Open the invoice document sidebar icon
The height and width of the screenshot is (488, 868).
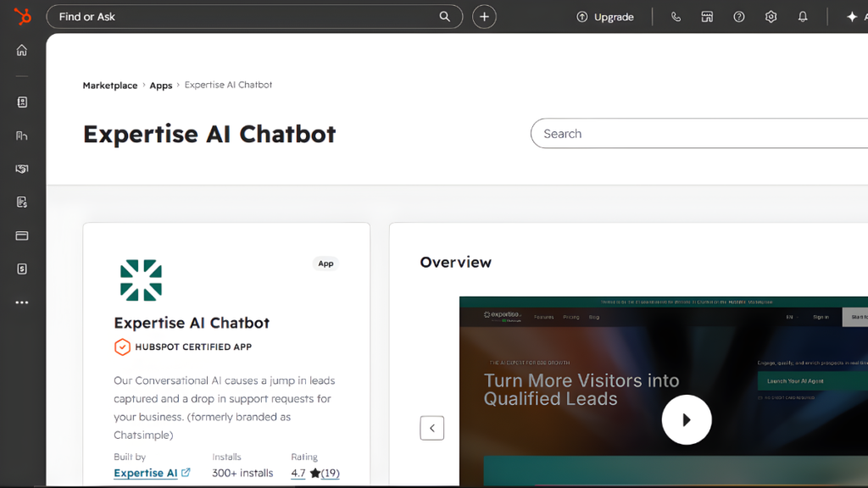click(21, 202)
